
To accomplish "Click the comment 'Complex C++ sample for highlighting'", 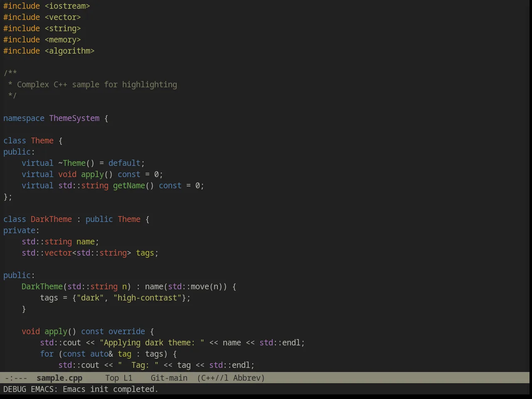I will [97, 84].
